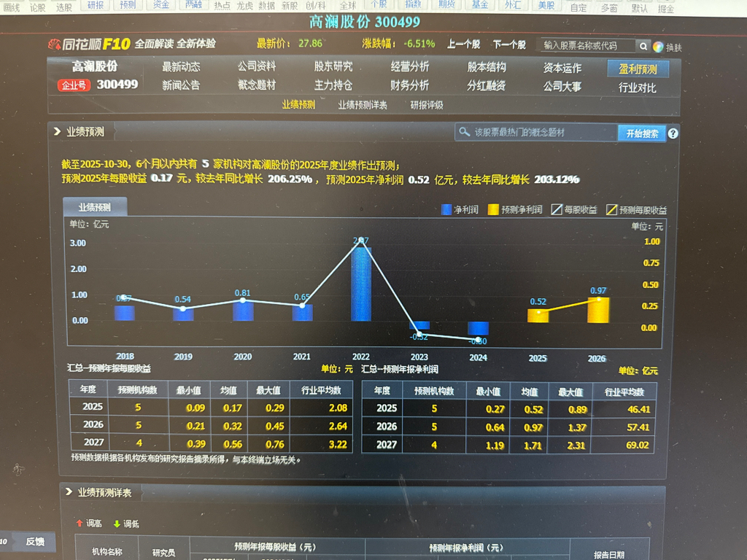Click the 下一个股 link
747x560 pixels.
[509, 45]
